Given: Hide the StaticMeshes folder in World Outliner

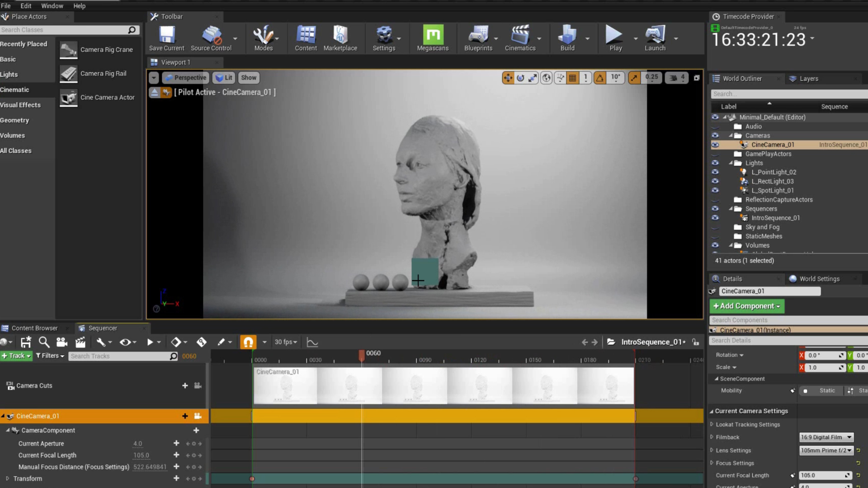Looking at the screenshot, I should pos(715,236).
